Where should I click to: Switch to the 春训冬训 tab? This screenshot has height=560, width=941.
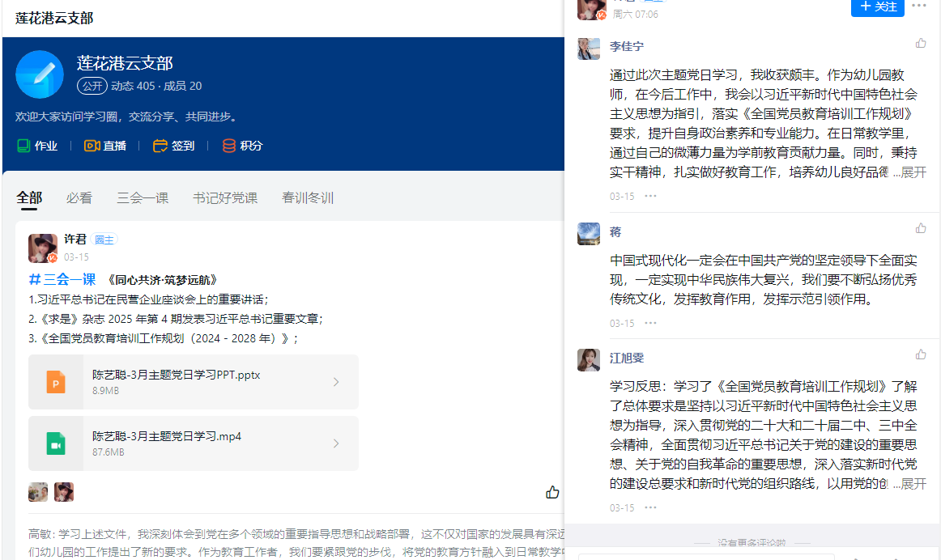click(308, 197)
